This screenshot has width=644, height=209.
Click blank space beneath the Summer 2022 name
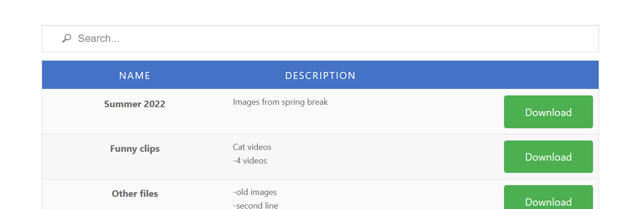pos(135,122)
